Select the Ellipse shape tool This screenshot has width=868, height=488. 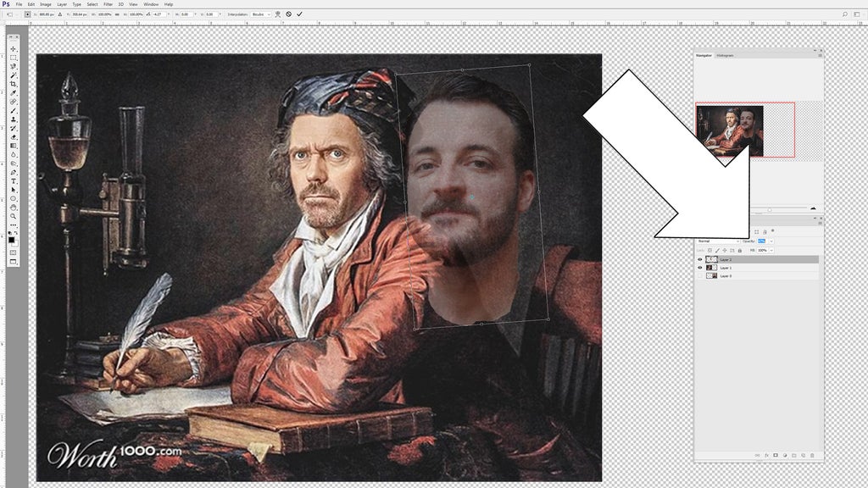pos(14,198)
